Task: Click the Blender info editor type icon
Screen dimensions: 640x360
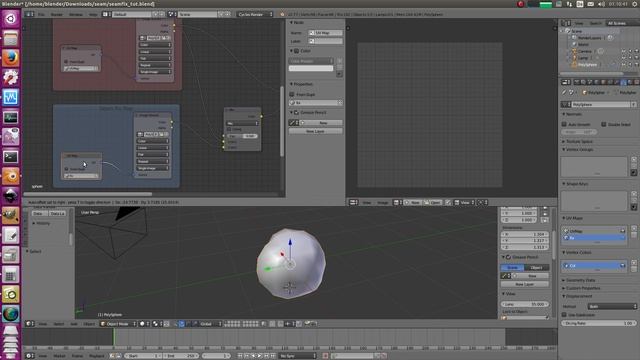Action: pos(29,14)
